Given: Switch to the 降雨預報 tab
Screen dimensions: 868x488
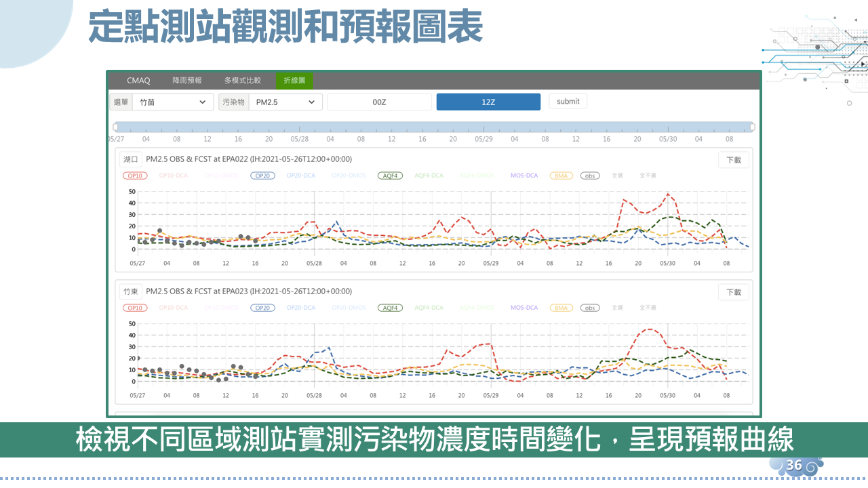Looking at the screenshot, I should click(x=186, y=81).
